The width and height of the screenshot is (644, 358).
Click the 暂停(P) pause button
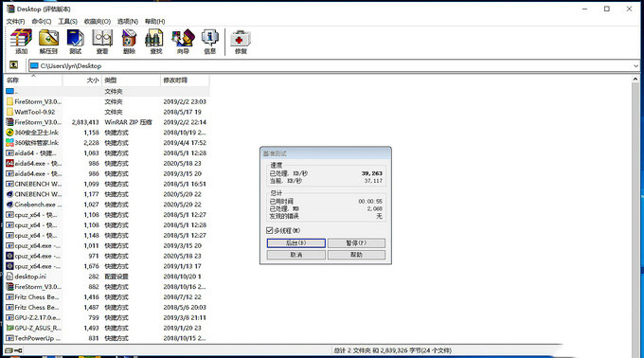click(356, 243)
